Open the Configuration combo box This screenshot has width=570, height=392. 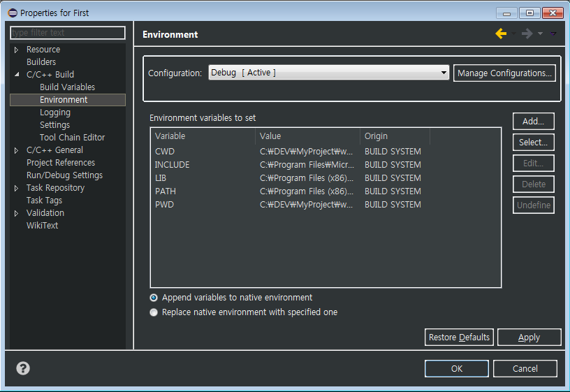(328, 73)
